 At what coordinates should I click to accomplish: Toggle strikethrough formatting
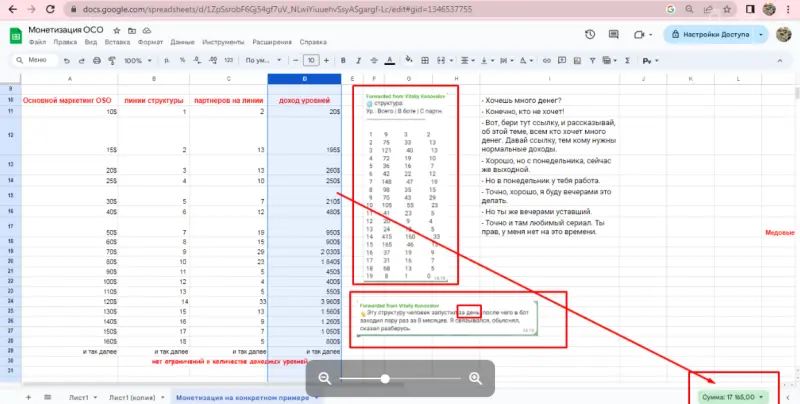click(x=374, y=60)
